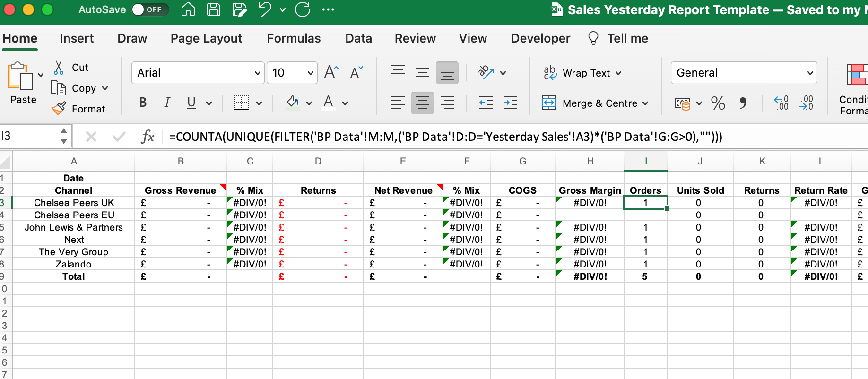Apply Percent Style formatting
The image size is (868, 379).
click(718, 103)
